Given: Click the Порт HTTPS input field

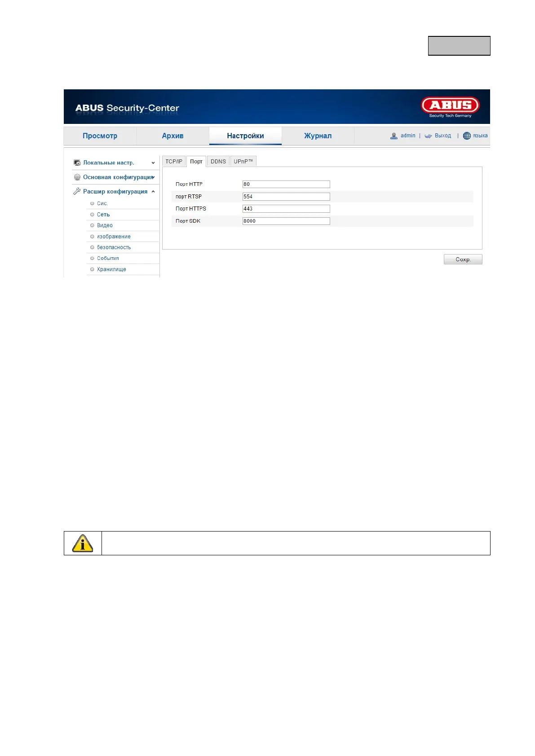Looking at the screenshot, I should click(x=286, y=209).
